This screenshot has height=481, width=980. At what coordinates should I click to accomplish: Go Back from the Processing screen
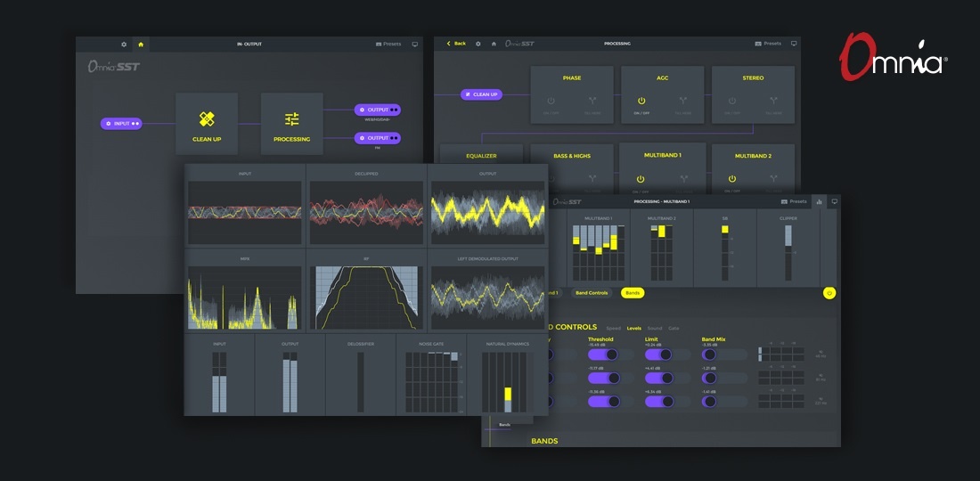pyautogui.click(x=456, y=43)
